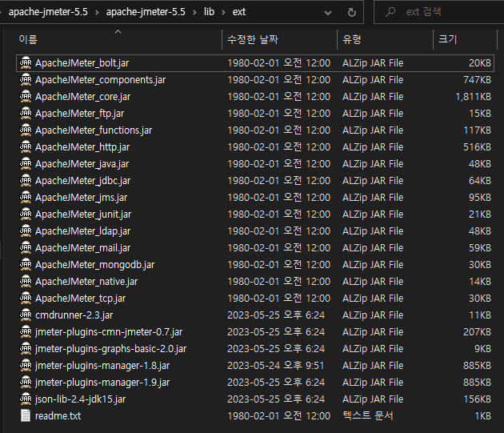Click the JAR icon of ApacheJMeter_ftp.jar
Screen dimensions: 504x433
[x=26, y=113]
